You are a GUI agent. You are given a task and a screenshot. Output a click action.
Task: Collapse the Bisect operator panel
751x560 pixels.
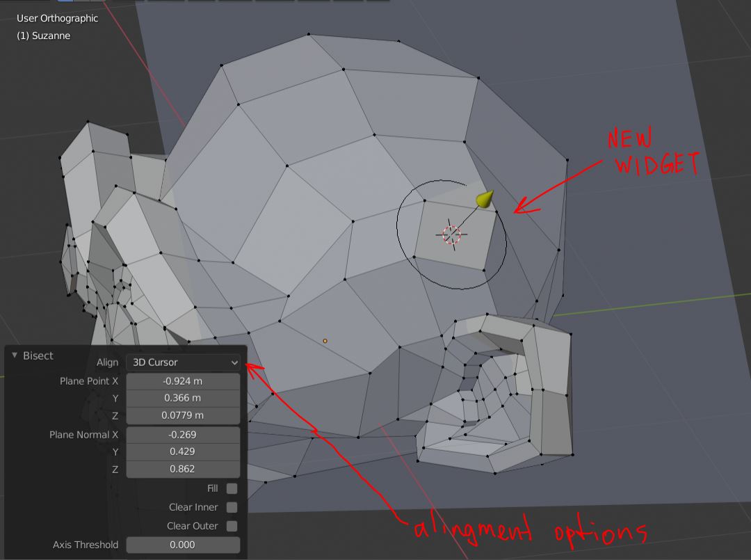click(15, 355)
